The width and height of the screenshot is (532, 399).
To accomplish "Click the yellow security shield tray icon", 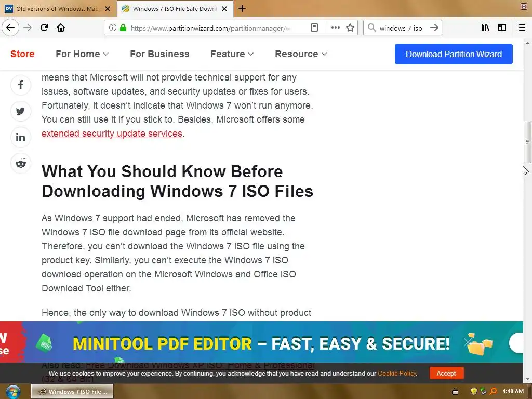I will [x=474, y=391].
